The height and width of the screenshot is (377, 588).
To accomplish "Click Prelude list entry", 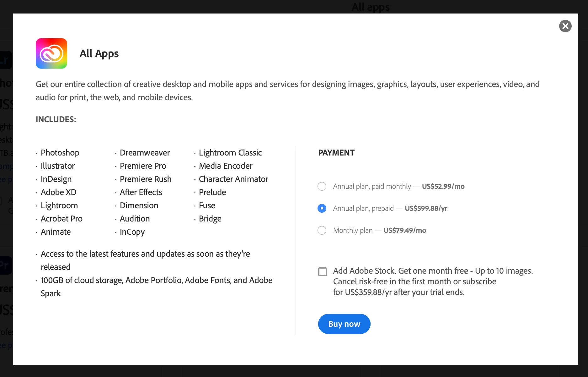I will [x=212, y=192].
